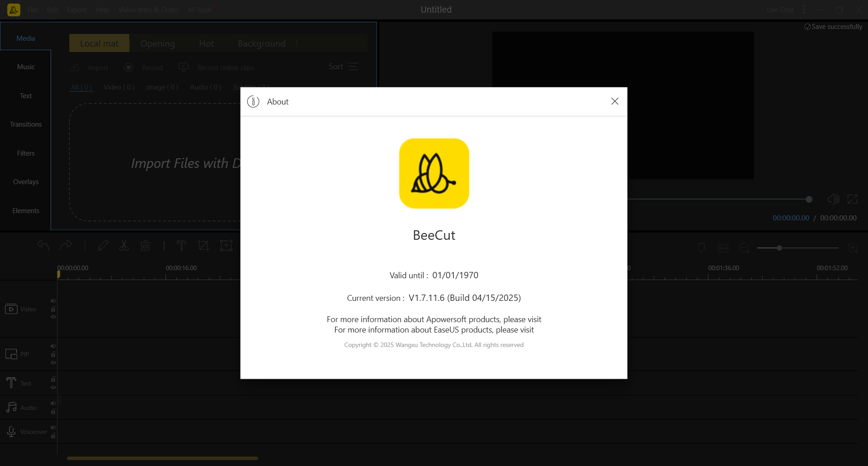Image resolution: width=868 pixels, height=466 pixels.
Task: Select the Local mat tab
Action: click(99, 43)
